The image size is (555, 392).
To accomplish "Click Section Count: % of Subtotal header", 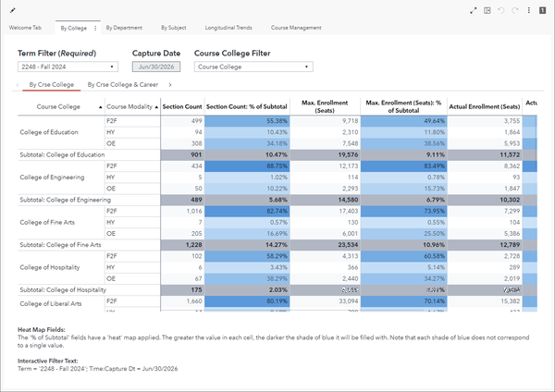I will pyautogui.click(x=247, y=106).
